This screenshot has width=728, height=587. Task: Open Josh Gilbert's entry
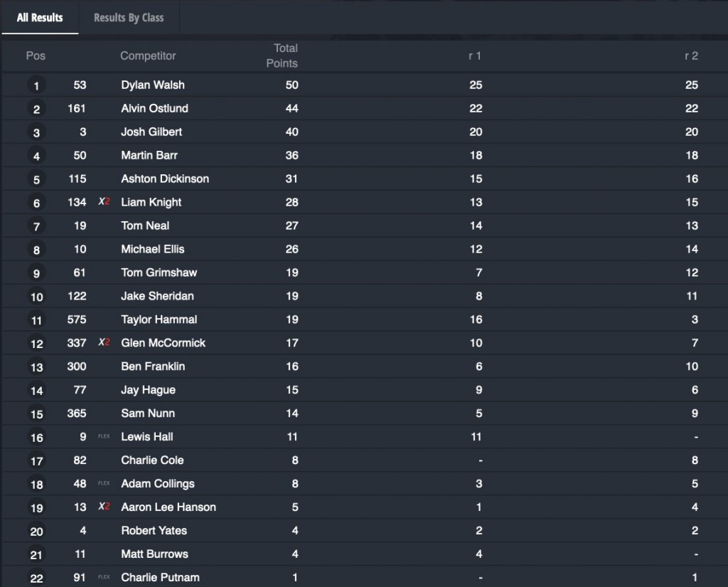[x=151, y=132]
